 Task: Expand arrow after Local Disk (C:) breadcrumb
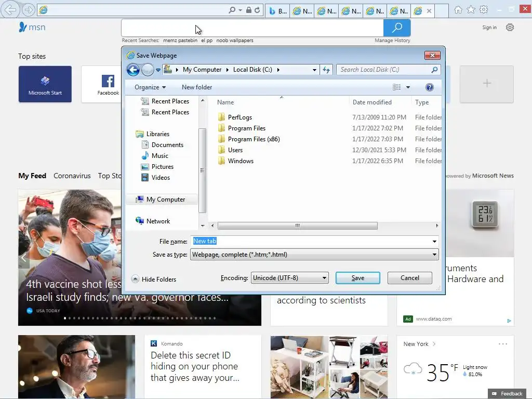(278, 70)
